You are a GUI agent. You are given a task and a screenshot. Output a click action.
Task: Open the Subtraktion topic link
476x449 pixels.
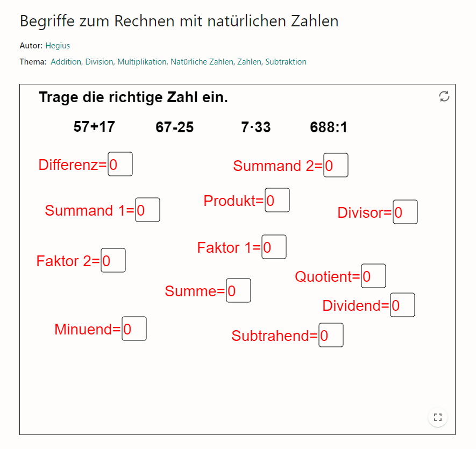click(x=286, y=62)
